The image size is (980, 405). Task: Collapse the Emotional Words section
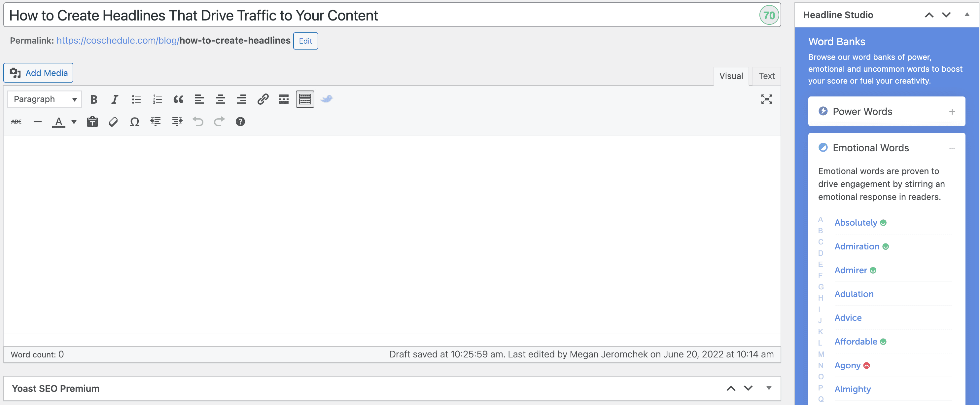click(x=954, y=148)
